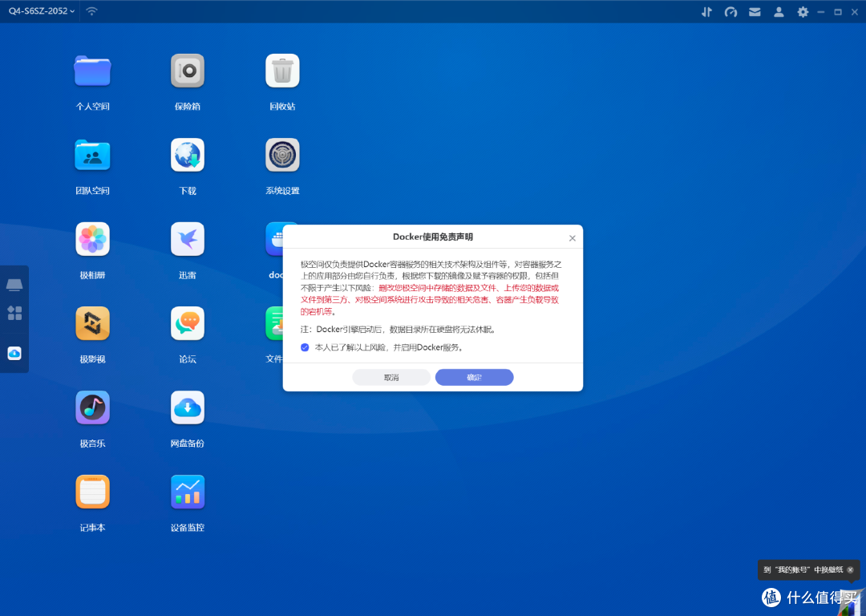Image resolution: width=866 pixels, height=616 pixels.
Task: Uncheck 本人已了解以上风险 checkbox
Action: 305,347
